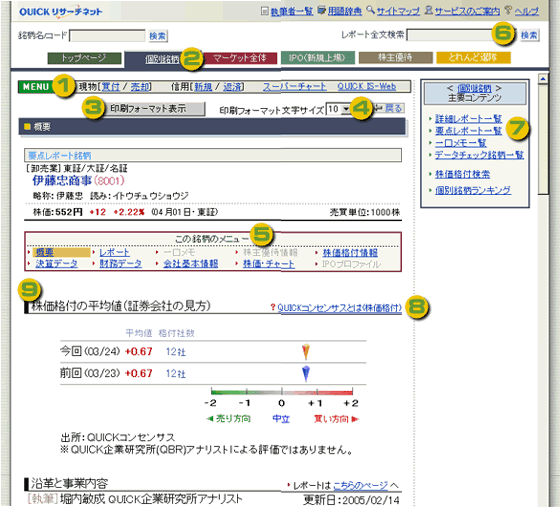This screenshot has width=560, height=510.
Task: Open the 印刷フォーマット文字サイズ dropdown
Action: pyautogui.click(x=339, y=109)
